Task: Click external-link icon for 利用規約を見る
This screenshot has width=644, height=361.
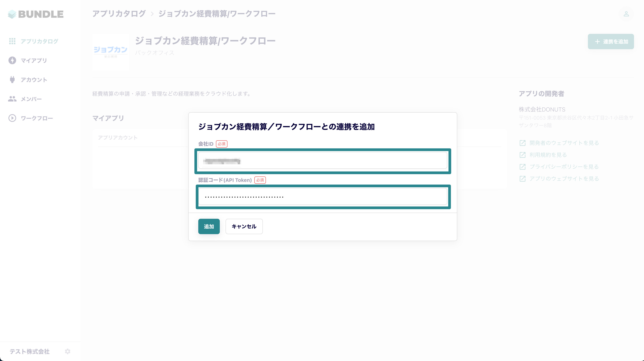Action: pos(523,155)
